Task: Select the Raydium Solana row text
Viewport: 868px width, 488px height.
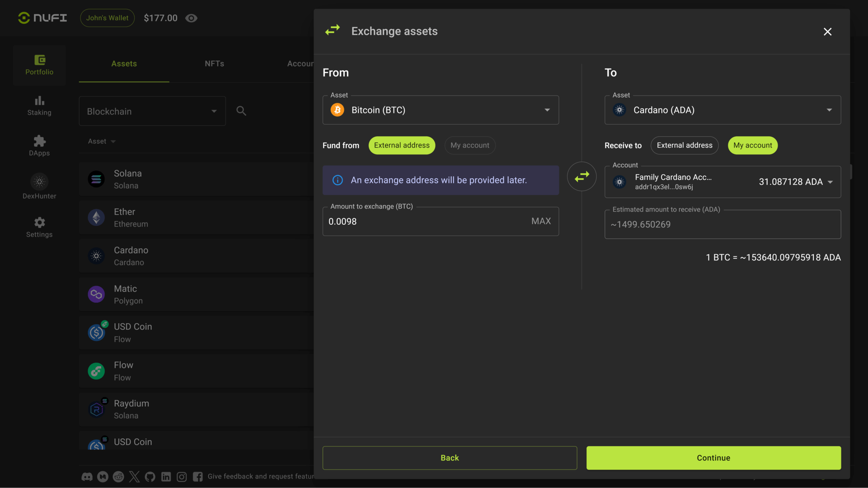Action: (x=131, y=409)
